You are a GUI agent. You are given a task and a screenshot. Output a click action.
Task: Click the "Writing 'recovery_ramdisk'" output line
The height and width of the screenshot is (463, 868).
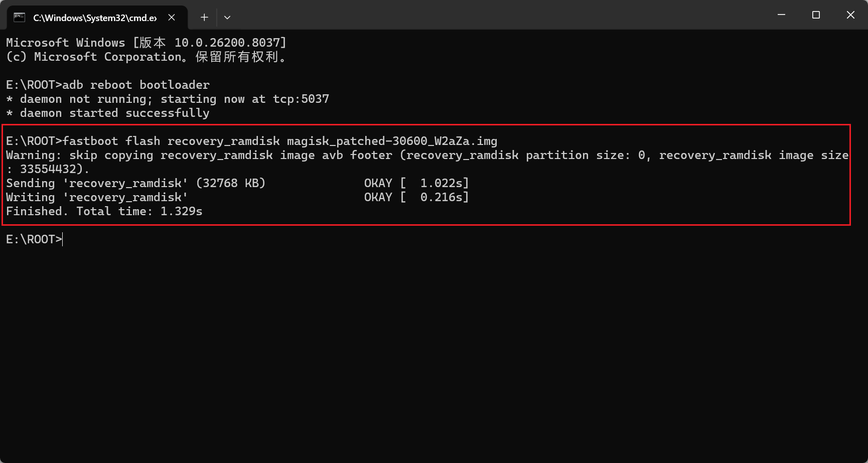97,197
